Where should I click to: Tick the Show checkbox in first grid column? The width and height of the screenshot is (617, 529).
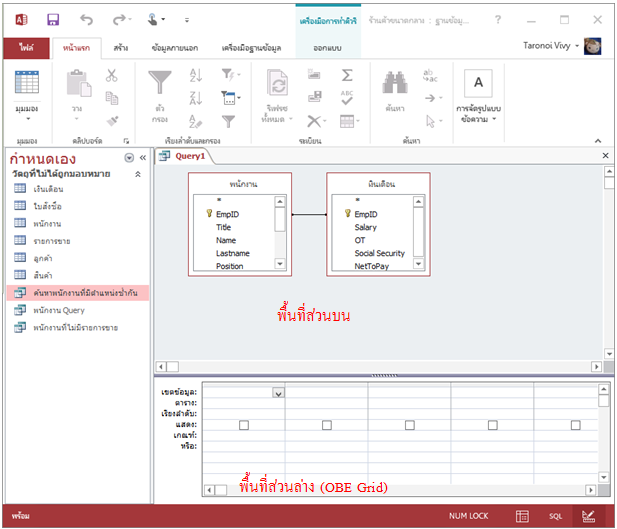[x=244, y=425]
